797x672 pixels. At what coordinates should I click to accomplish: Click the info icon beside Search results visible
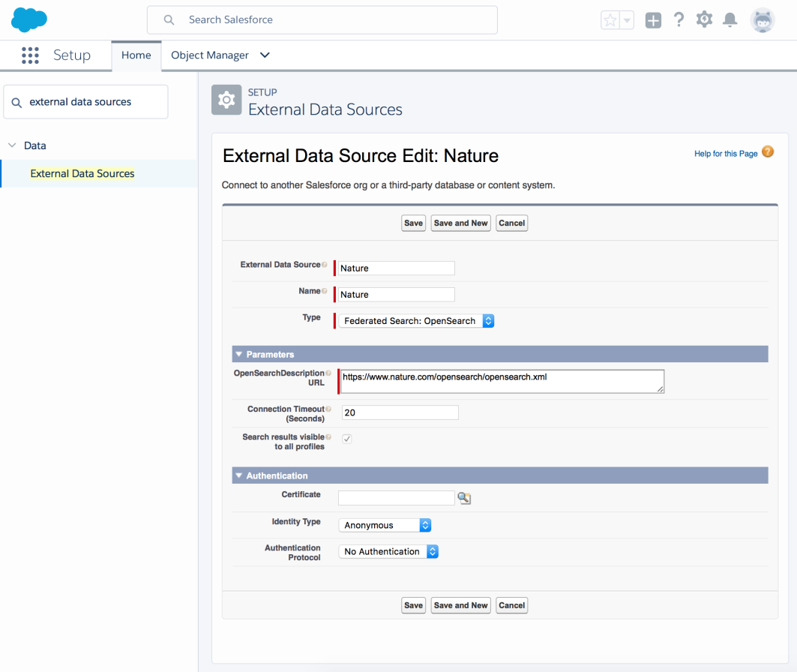click(328, 437)
